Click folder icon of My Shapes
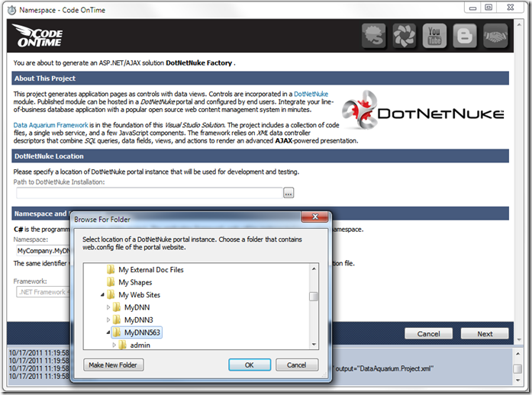532x395 pixels. (x=110, y=282)
